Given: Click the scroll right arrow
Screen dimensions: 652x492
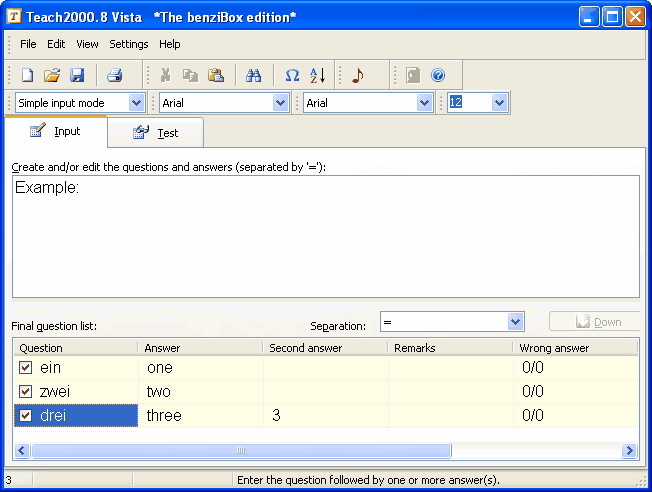Looking at the screenshot, I should (x=630, y=450).
